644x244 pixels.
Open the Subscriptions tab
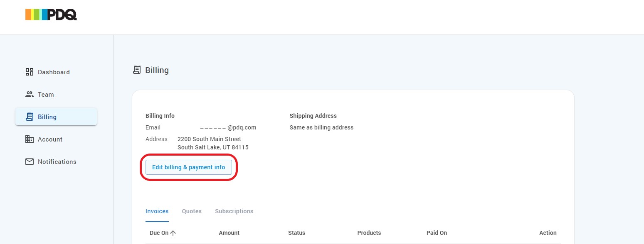click(234, 211)
